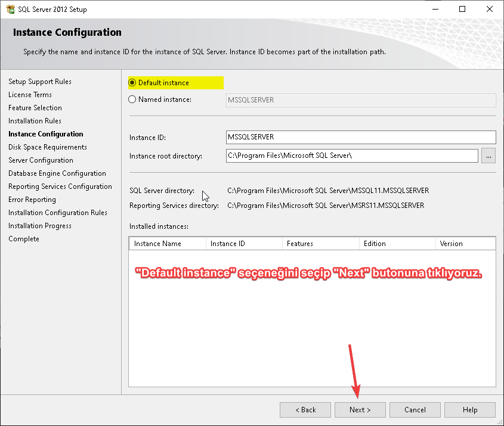Click the Edition column header

(396, 244)
